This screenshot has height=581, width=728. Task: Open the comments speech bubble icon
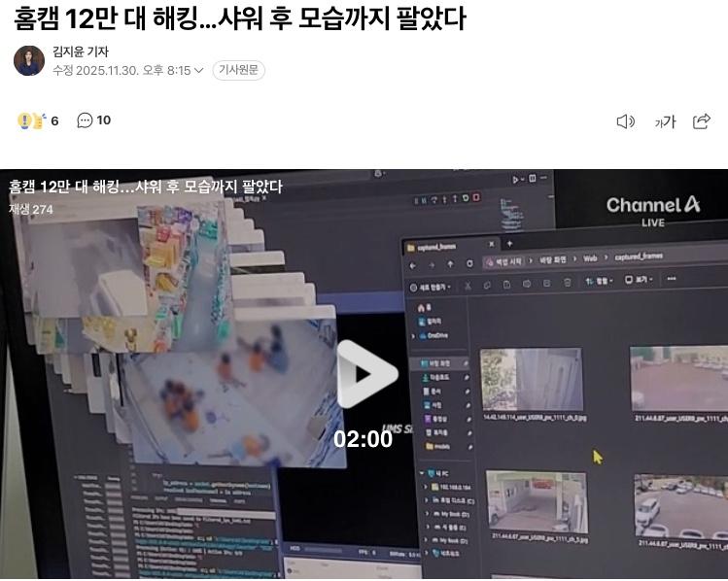coord(85,120)
